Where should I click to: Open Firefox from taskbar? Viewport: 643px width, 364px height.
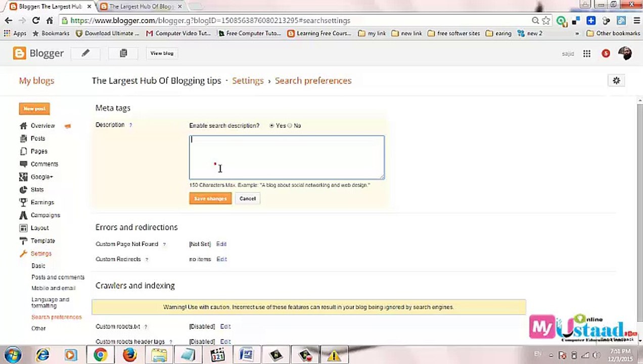click(129, 355)
